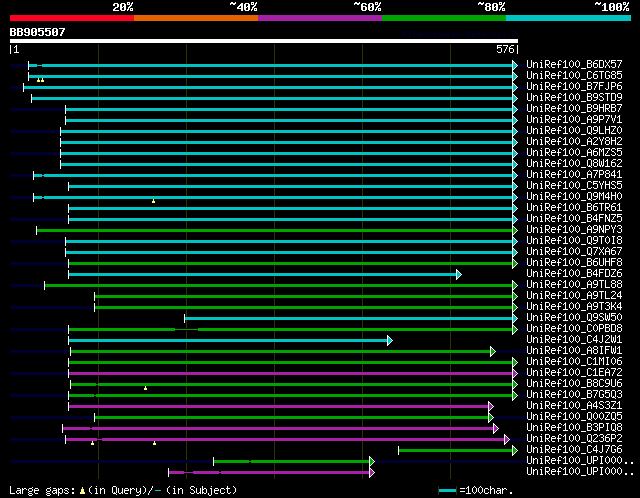Viewport: 640px width, 498px height.
Task: Click the magenta arrowhead on the A4S3Z1 bar
Action: pos(490,406)
